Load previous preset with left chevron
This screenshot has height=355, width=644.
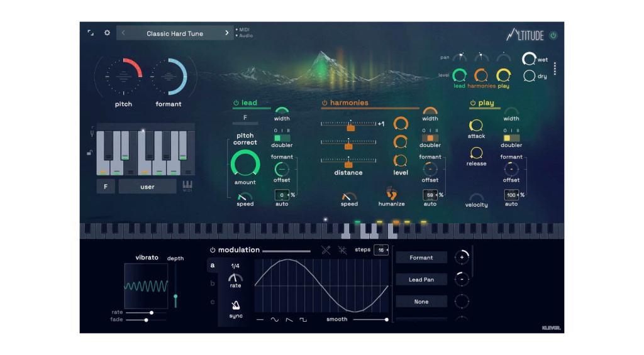click(123, 33)
